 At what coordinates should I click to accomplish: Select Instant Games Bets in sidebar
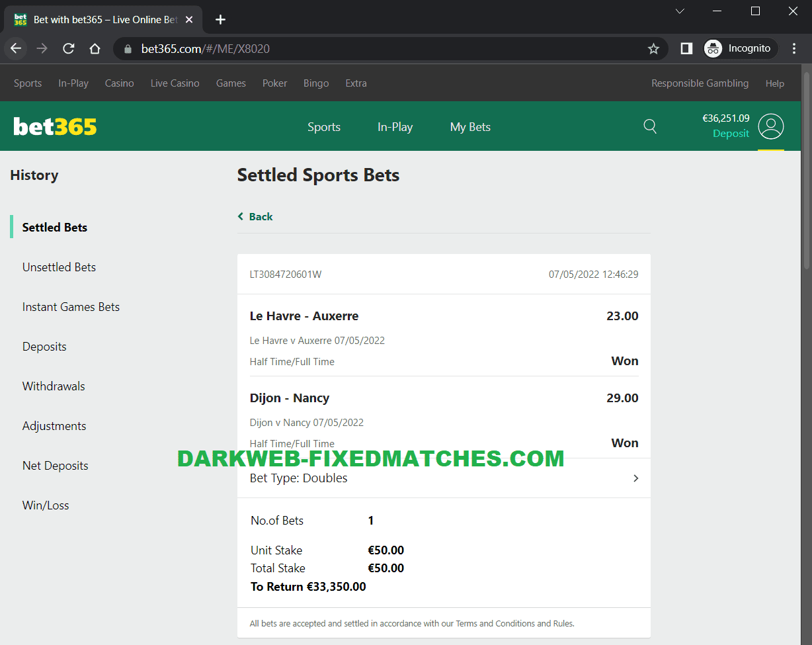coord(71,307)
